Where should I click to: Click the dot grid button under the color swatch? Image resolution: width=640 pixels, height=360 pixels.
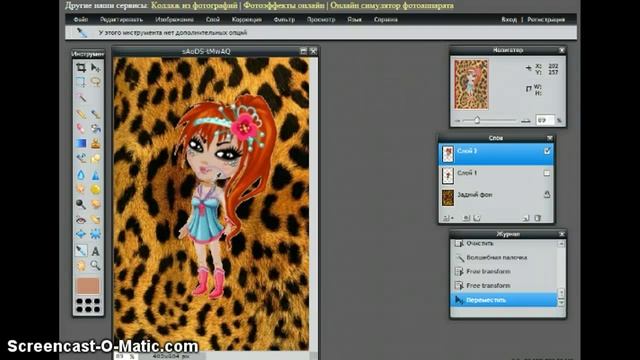[x=88, y=305]
